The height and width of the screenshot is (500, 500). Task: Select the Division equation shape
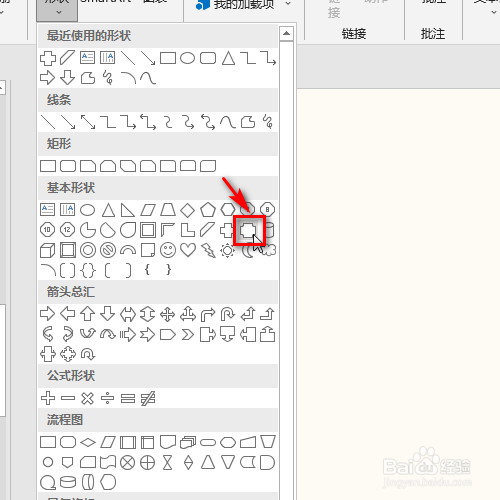(x=108, y=398)
